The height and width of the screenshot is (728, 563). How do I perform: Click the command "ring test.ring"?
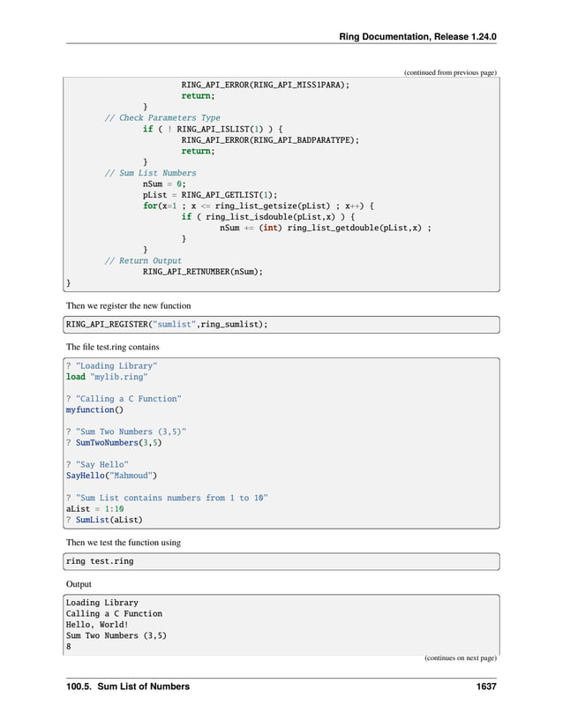point(100,561)
